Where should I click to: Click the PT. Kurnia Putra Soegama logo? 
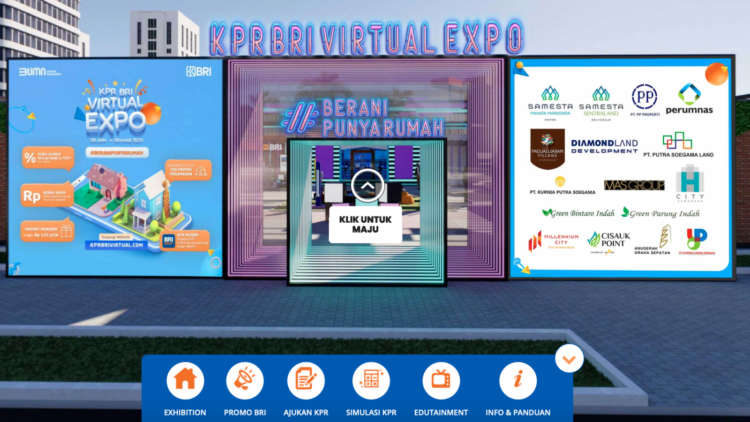pyautogui.click(x=562, y=186)
